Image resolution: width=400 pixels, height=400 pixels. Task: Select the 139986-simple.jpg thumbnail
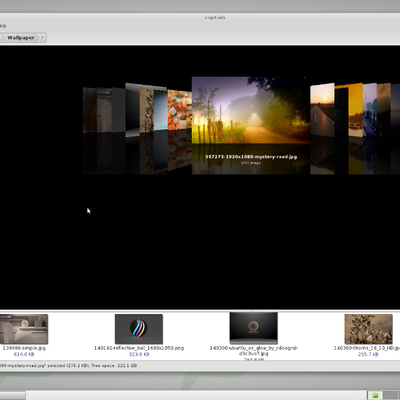(x=24, y=329)
